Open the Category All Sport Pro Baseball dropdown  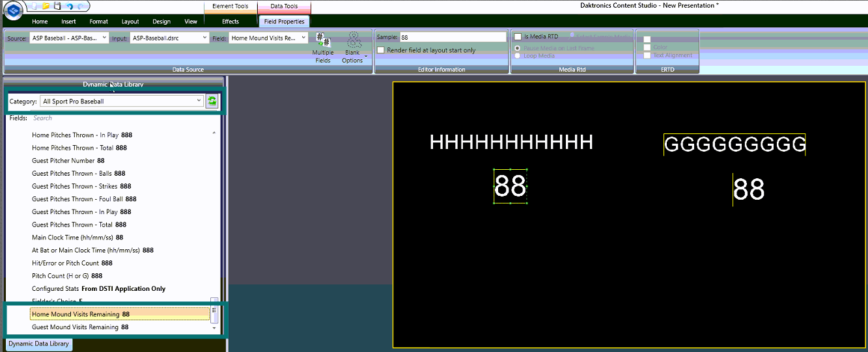click(199, 102)
